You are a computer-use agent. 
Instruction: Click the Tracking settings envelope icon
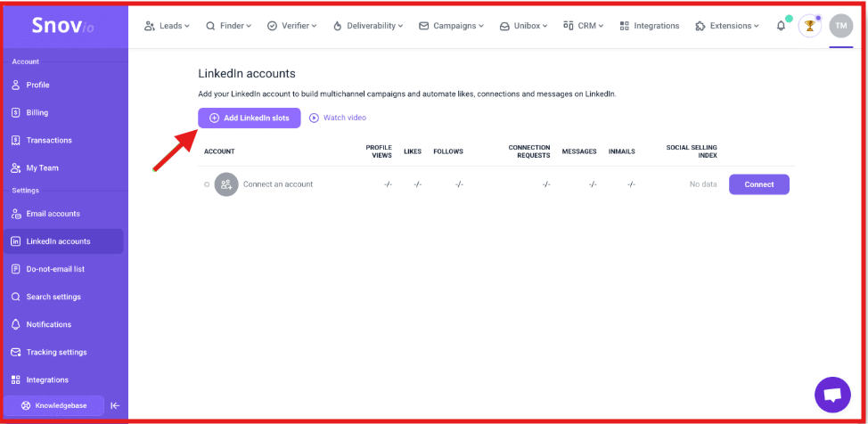[x=16, y=352]
